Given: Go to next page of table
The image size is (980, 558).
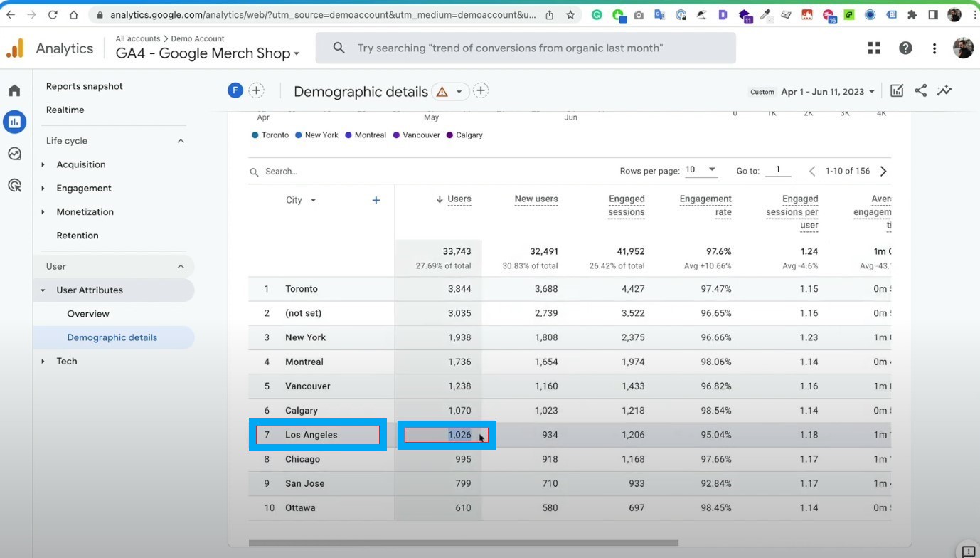Looking at the screenshot, I should [x=883, y=171].
